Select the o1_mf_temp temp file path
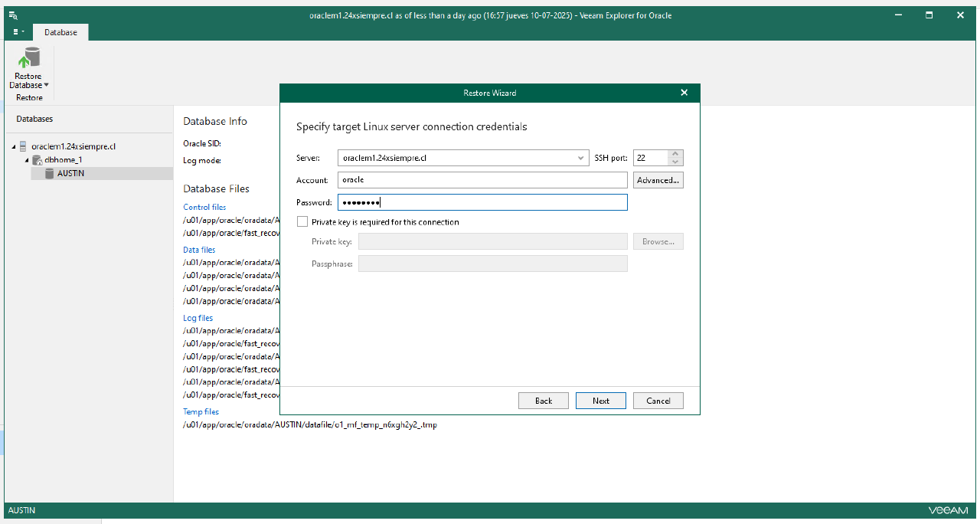Viewport: 980px width, 524px height. 310,424
